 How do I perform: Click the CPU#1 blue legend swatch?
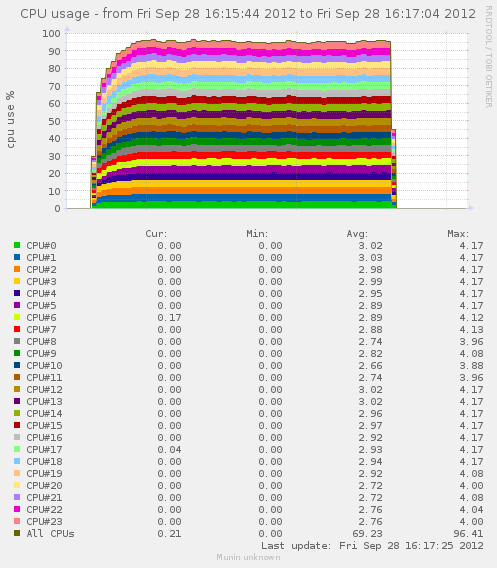tap(17, 257)
